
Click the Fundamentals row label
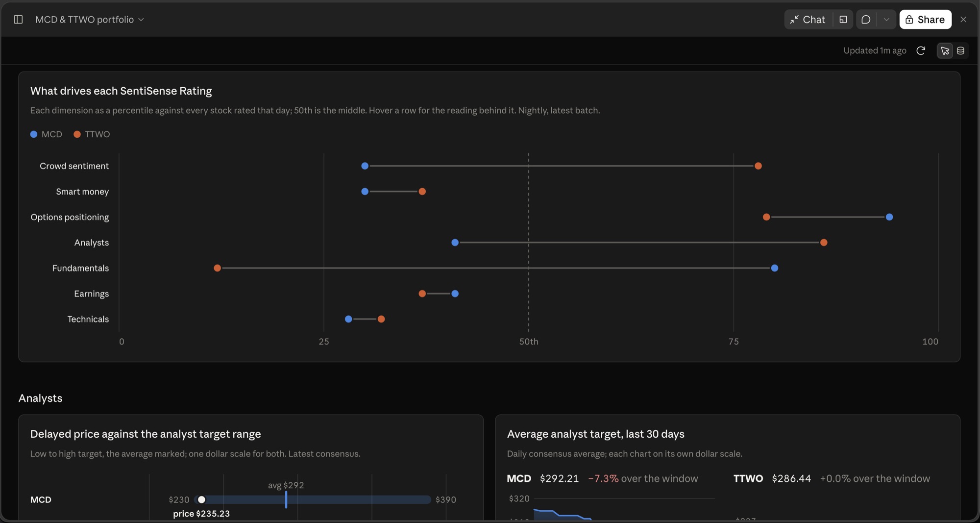click(80, 268)
